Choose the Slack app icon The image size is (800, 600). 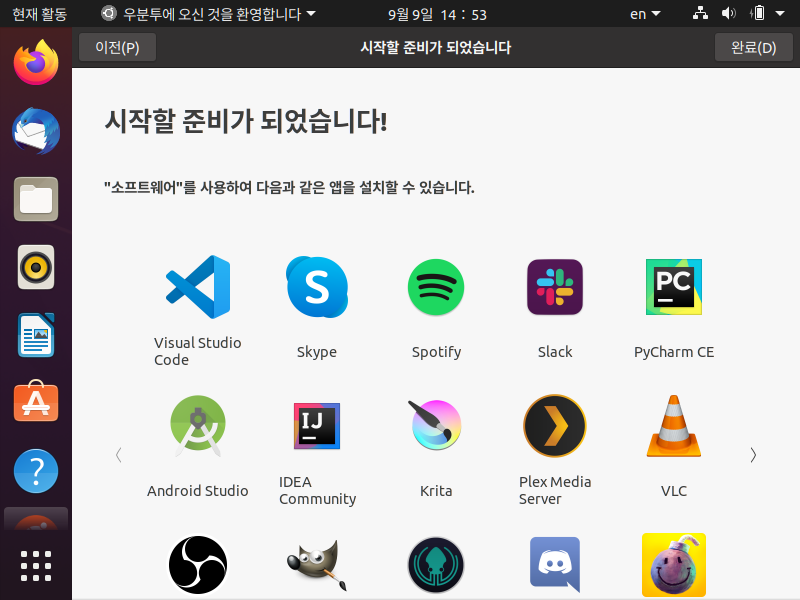[x=555, y=287]
